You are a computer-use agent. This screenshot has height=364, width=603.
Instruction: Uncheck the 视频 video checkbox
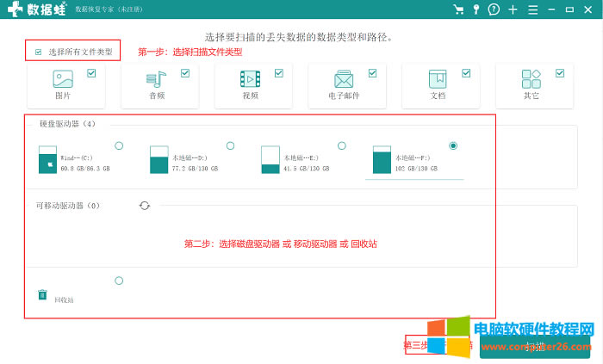(x=278, y=73)
